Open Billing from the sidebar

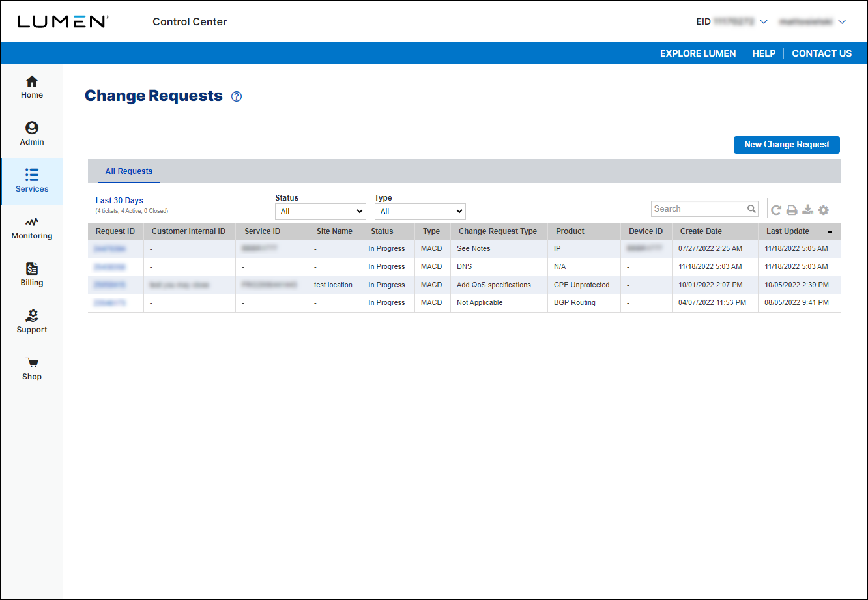point(31,275)
